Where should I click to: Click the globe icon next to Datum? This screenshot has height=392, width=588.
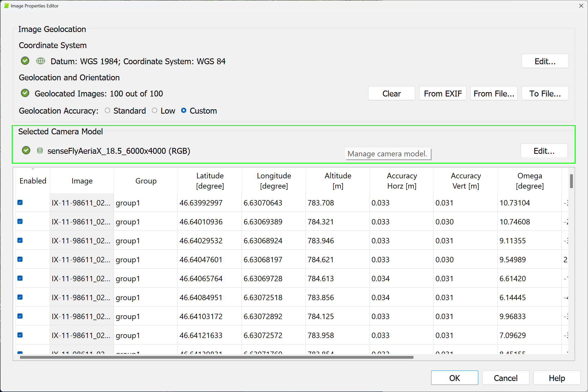[x=40, y=61]
